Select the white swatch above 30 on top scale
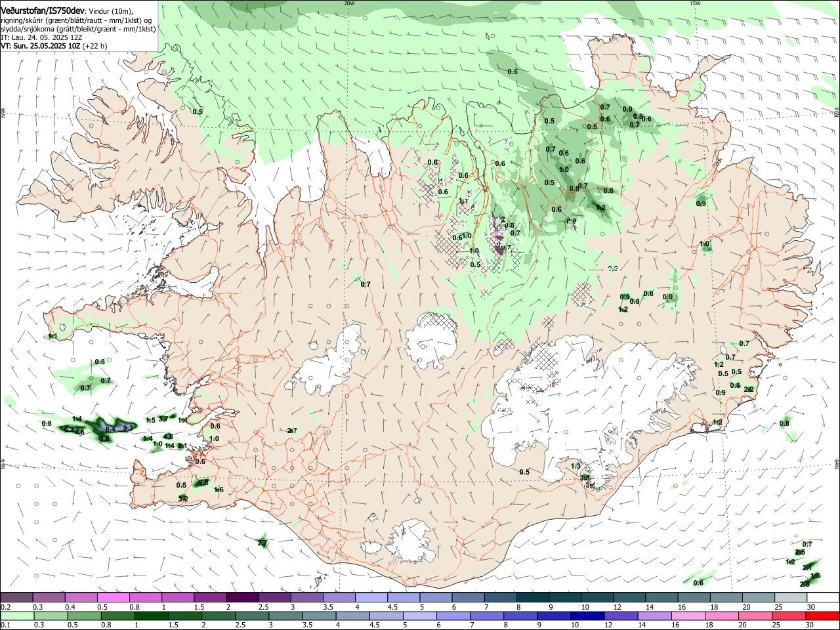 [822, 598]
